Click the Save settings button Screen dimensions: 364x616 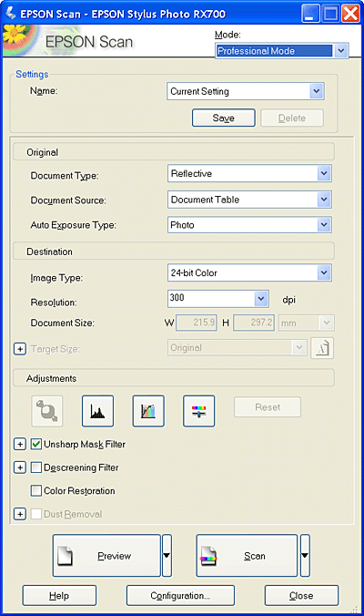[x=224, y=118]
